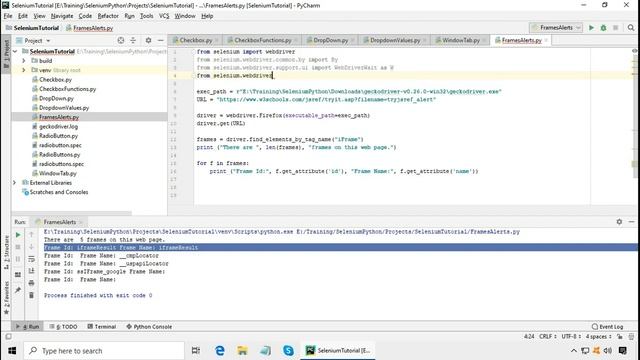Rerun FramesAlerts in Run panel

18,235
